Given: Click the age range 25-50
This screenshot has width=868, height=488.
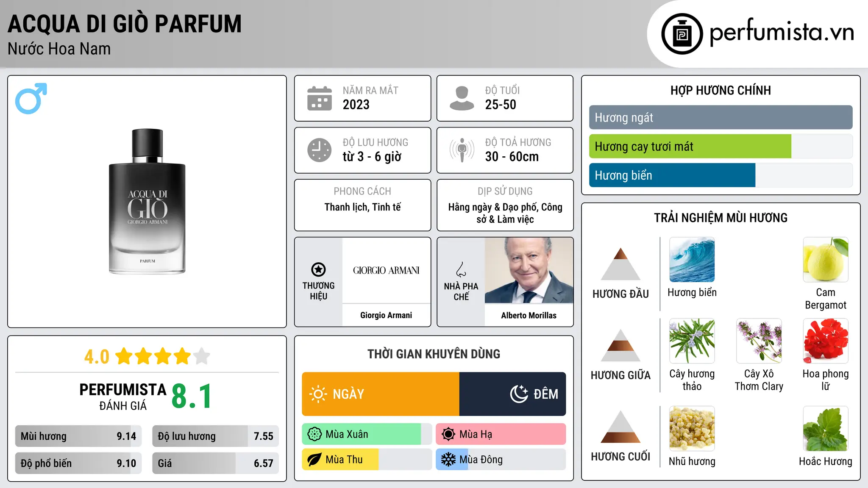Looking at the screenshot, I should coord(501,105).
